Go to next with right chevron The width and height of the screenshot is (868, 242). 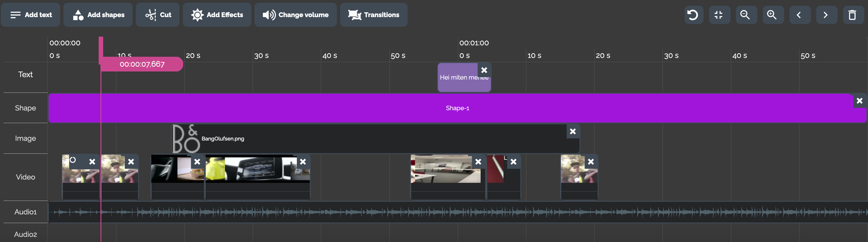click(826, 15)
